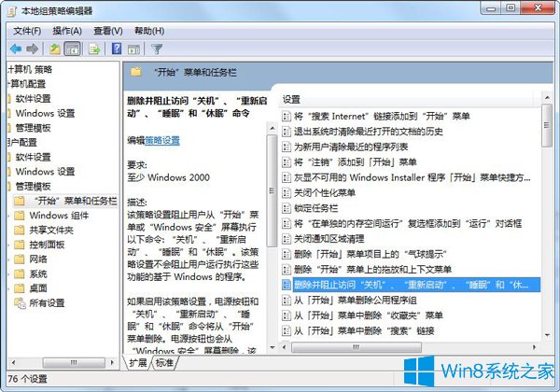Viewport: 560px width, 392px height.
Task: Open the 操作(A) menu
Action: tap(67, 31)
